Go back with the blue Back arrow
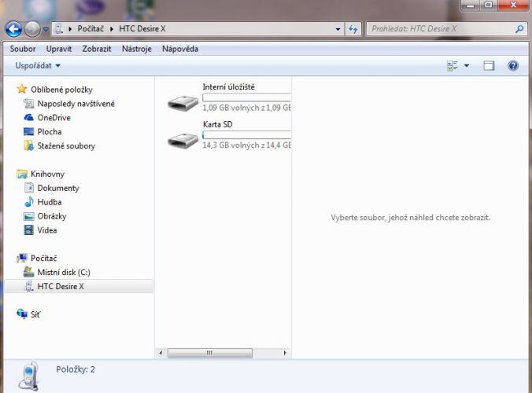This screenshot has width=532, height=393. pyautogui.click(x=13, y=29)
